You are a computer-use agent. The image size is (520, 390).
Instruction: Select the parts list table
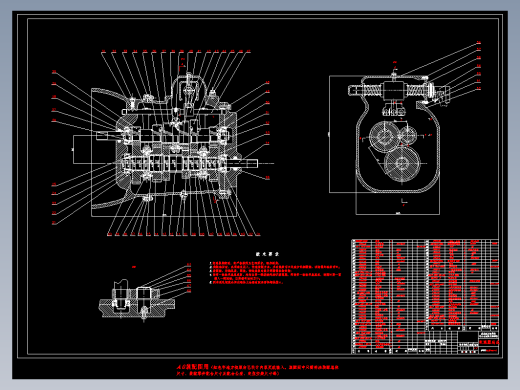click(x=425, y=297)
